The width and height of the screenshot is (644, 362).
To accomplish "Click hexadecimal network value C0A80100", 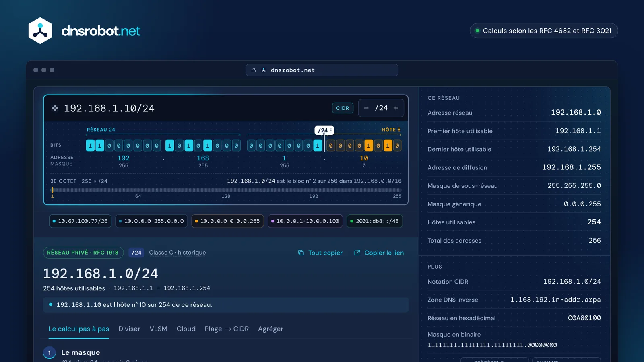I will [584, 318].
